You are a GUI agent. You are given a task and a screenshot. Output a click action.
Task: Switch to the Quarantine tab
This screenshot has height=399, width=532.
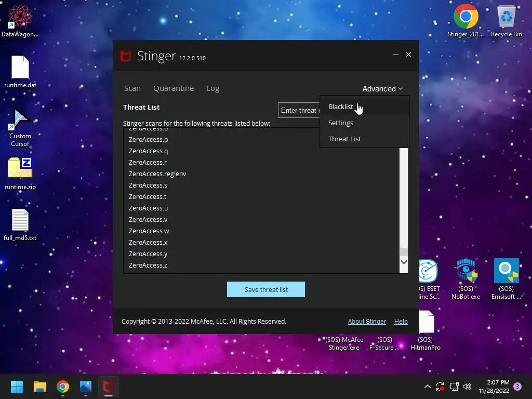pyautogui.click(x=174, y=88)
